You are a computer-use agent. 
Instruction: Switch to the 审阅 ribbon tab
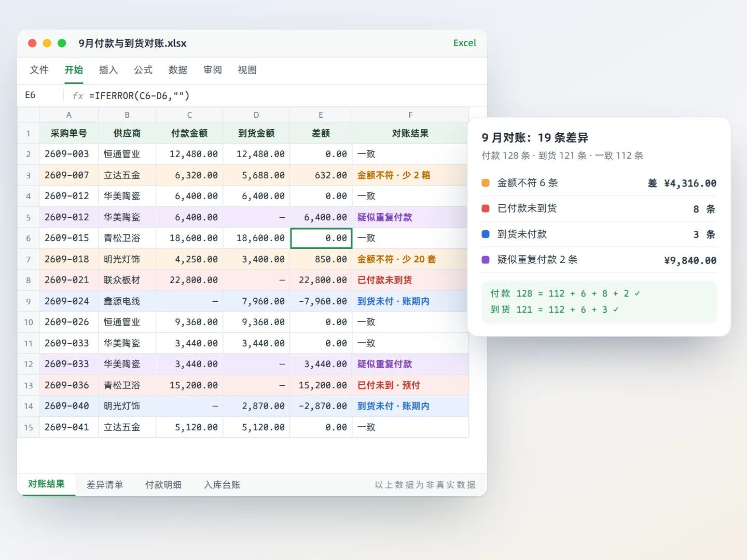click(213, 70)
